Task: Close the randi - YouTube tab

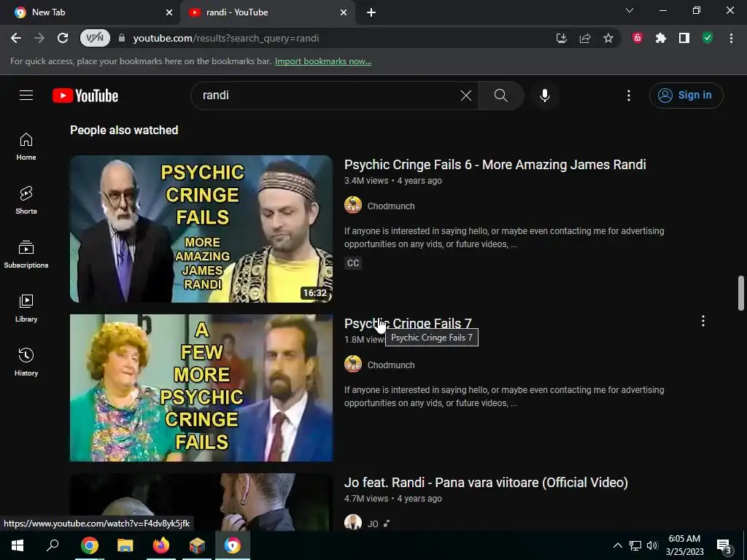Action: (x=344, y=12)
